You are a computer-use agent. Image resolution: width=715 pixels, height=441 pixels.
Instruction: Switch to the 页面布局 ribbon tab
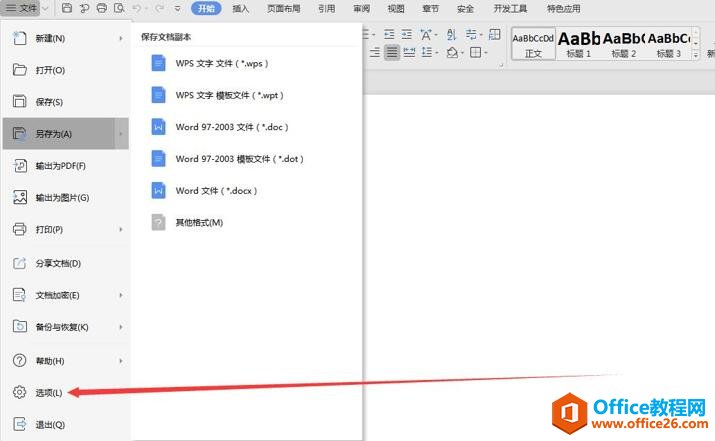283,8
